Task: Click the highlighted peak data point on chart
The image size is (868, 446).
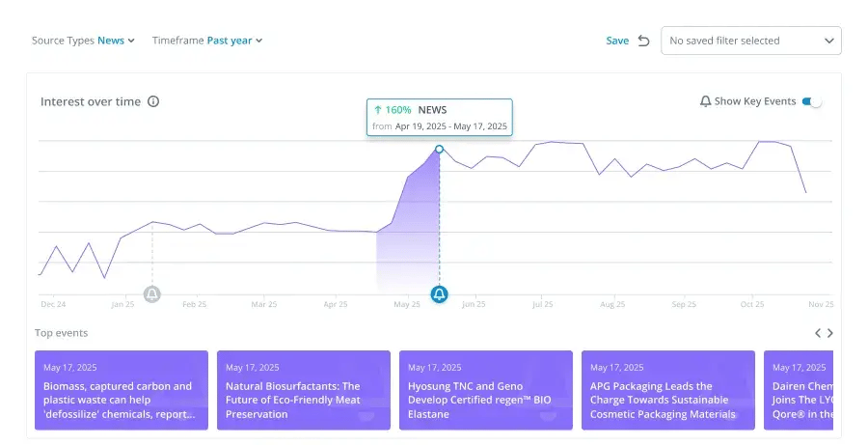Action: [440, 150]
